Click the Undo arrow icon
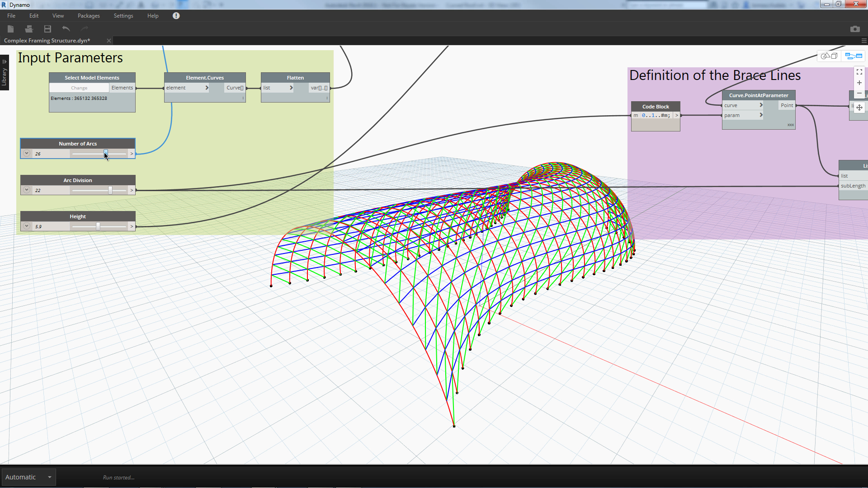 click(x=66, y=29)
